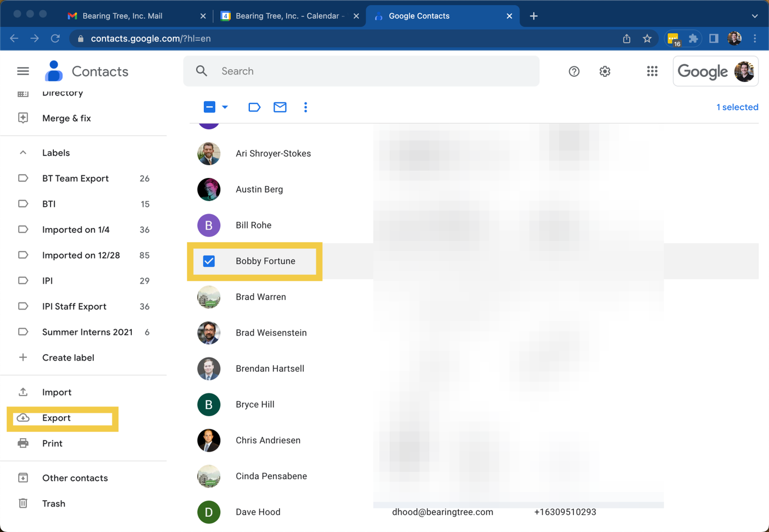
Task: Click the blue select-all indeterminate checkbox
Action: pos(209,107)
